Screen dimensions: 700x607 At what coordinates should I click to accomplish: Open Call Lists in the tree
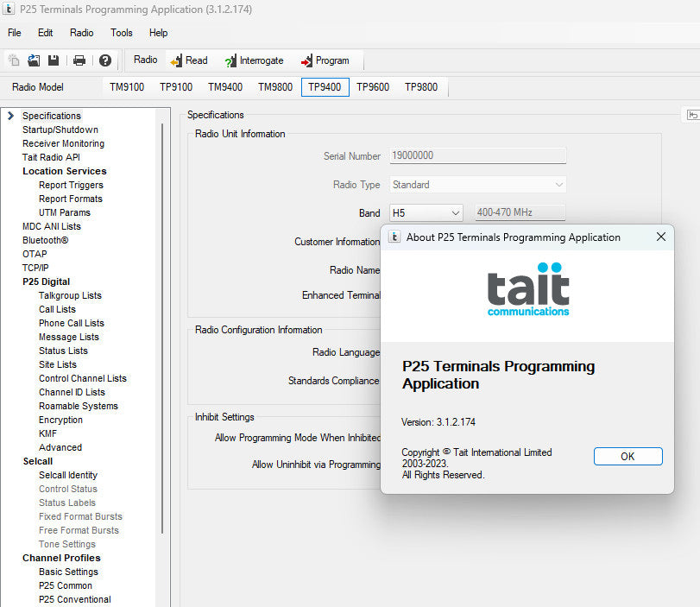(x=57, y=309)
